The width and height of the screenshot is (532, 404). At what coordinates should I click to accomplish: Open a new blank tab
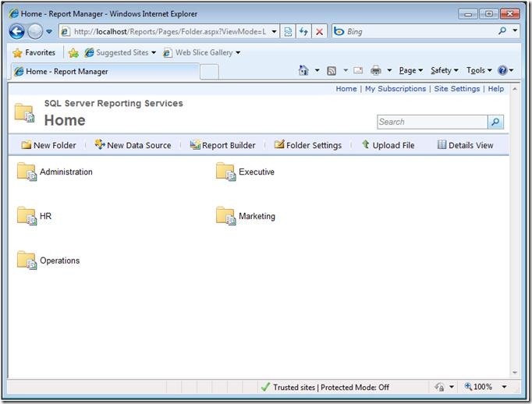[x=209, y=72]
